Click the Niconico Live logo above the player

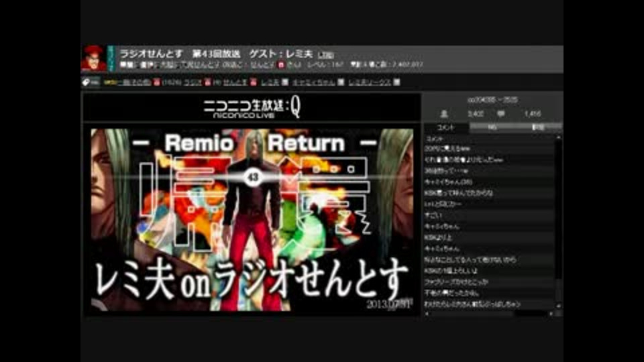(252, 109)
